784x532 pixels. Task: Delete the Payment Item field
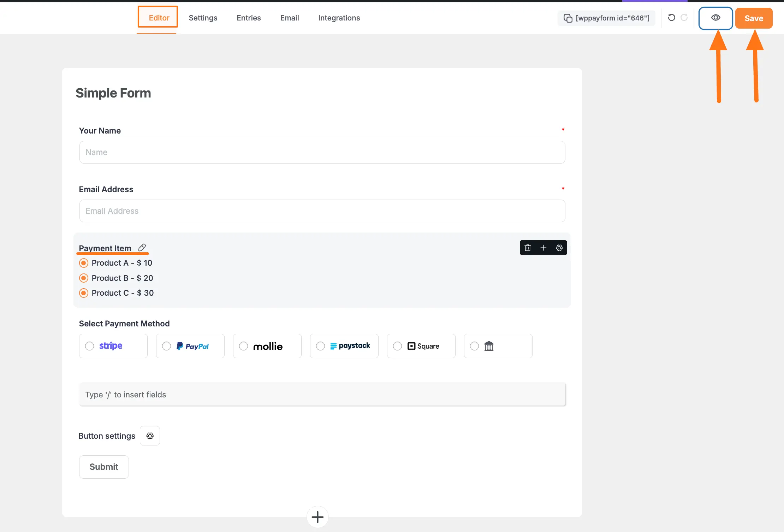tap(528, 248)
